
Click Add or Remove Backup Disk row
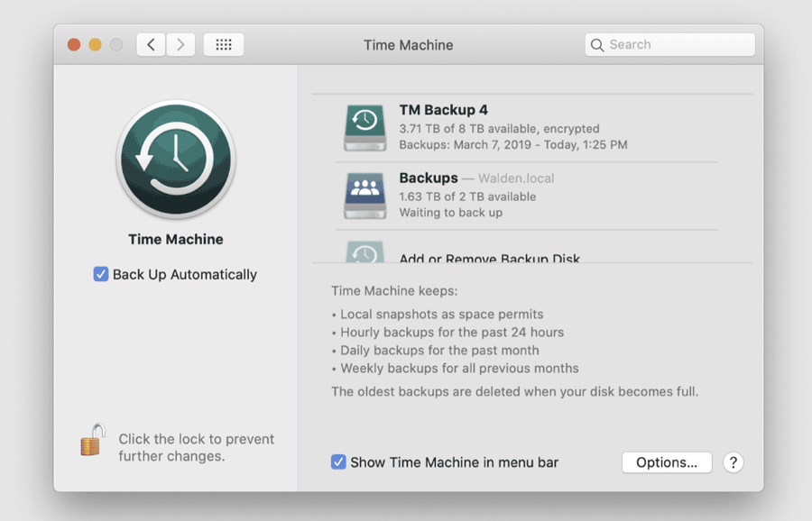click(526, 249)
